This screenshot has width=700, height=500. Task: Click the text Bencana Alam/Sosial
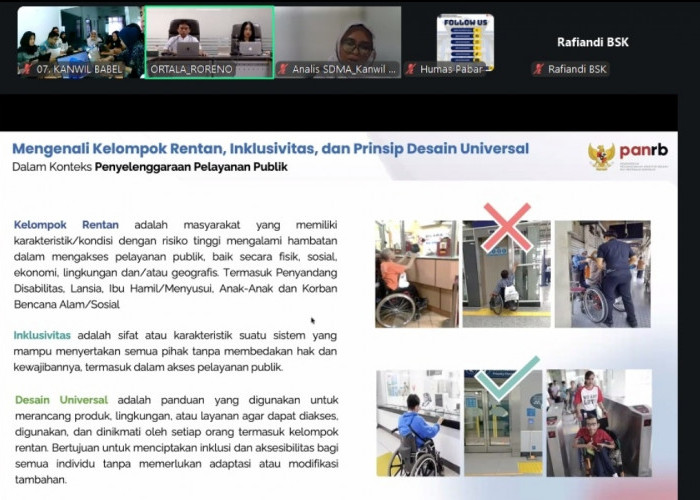[x=67, y=304]
